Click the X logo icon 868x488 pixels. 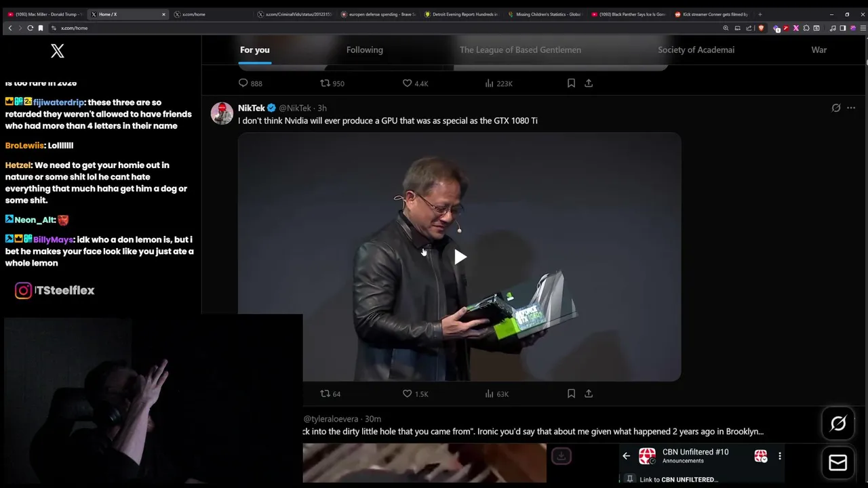(x=58, y=51)
